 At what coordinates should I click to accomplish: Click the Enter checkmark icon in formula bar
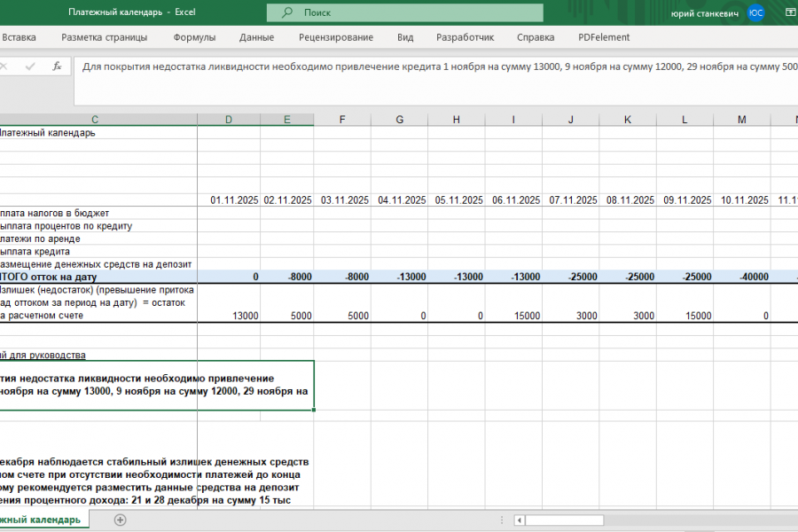click(32, 66)
